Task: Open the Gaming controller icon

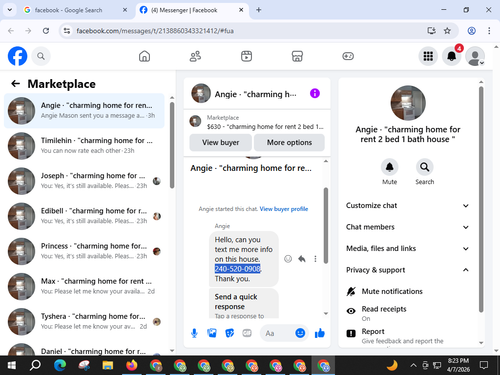Action: coord(348,56)
